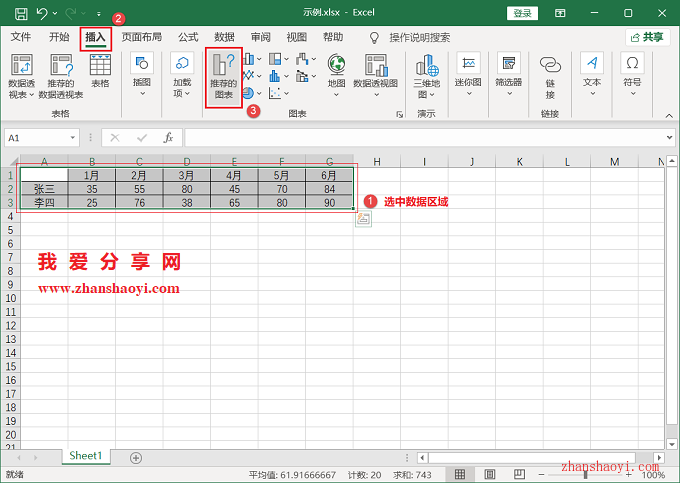The width and height of the screenshot is (680, 483).
Task: Select row 10 header
Action: 10,298
